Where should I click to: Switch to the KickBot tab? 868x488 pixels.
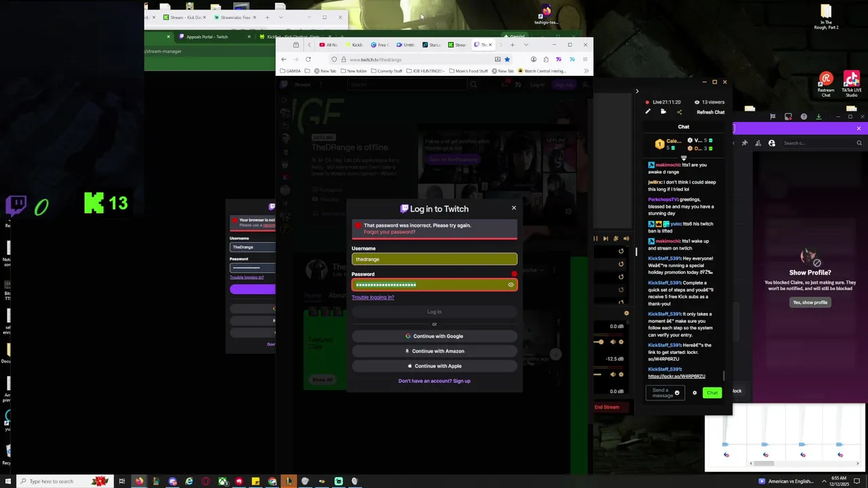click(354, 45)
